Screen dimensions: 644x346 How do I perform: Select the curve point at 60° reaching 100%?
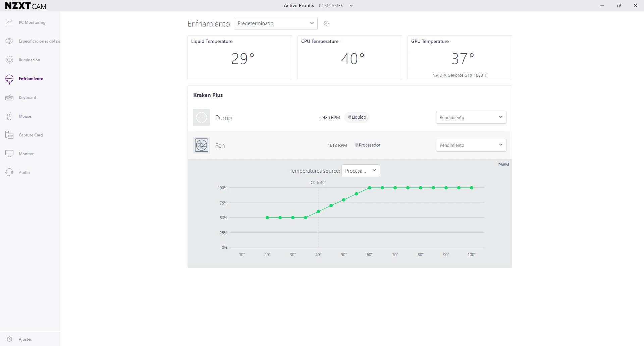(370, 188)
